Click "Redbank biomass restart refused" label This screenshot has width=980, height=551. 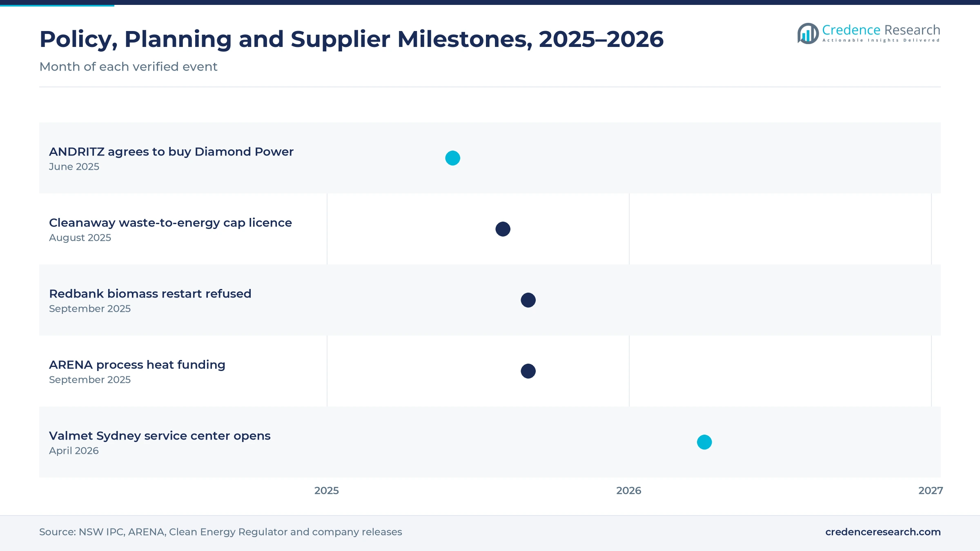(150, 294)
